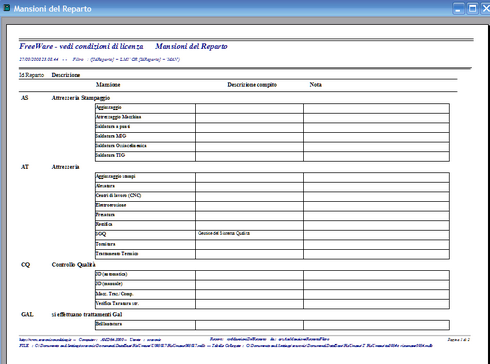Click the 'FreeWare - vedi condizioni di licenza' heading
The width and height of the screenshot is (490, 364).
pos(81,46)
